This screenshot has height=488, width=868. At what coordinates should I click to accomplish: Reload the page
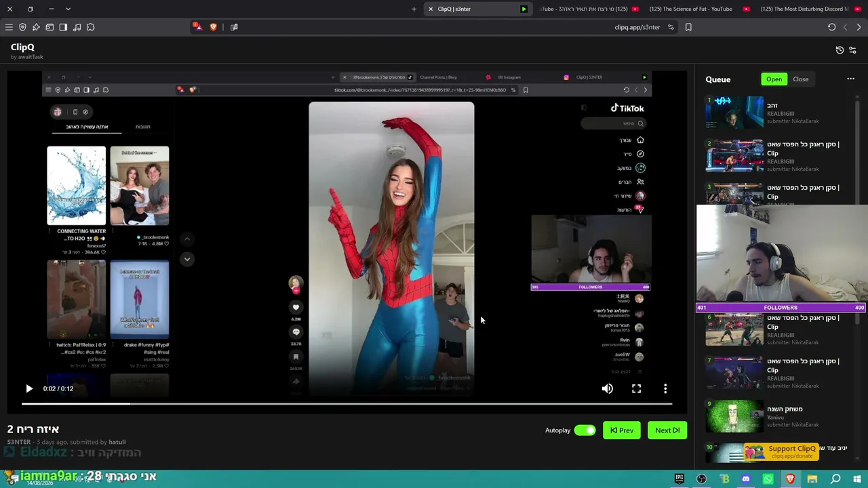831,27
